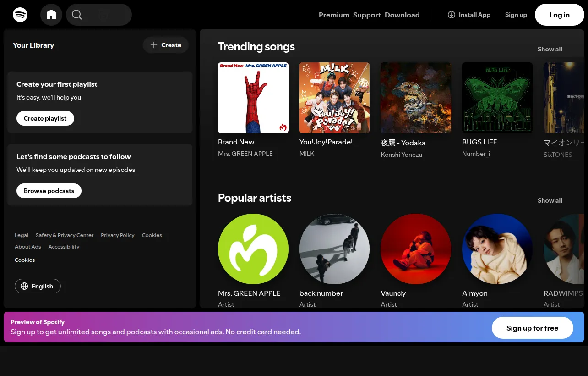Click the "You!Joy!Parade!" song title
This screenshot has width=588, height=376.
point(326,142)
